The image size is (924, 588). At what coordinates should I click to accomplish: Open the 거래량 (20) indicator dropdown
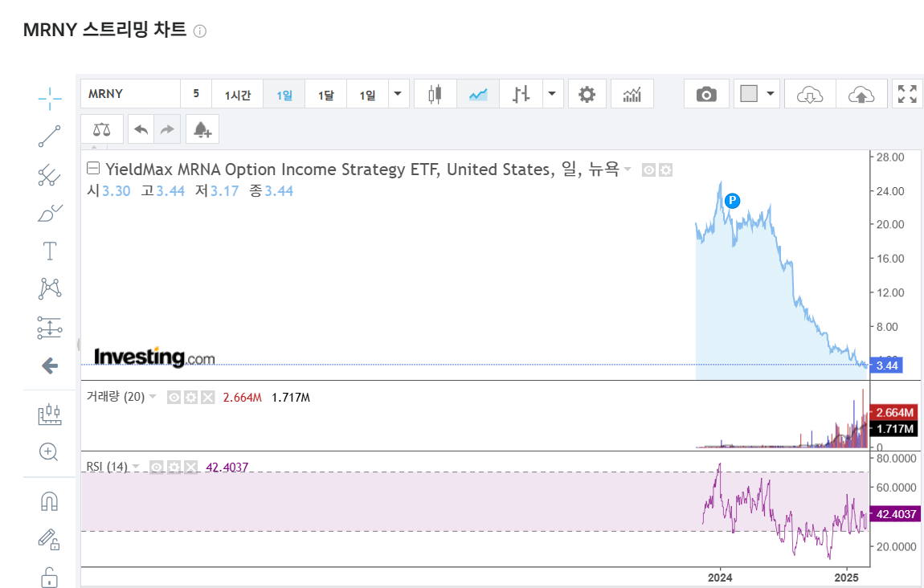click(153, 397)
